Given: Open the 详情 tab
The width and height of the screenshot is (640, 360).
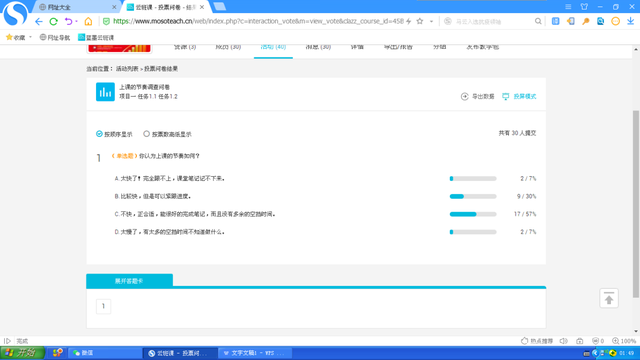Looking at the screenshot, I should pos(357,47).
